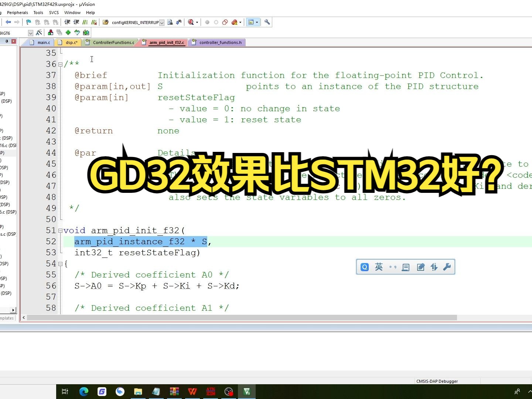Close the project panel

point(14,41)
